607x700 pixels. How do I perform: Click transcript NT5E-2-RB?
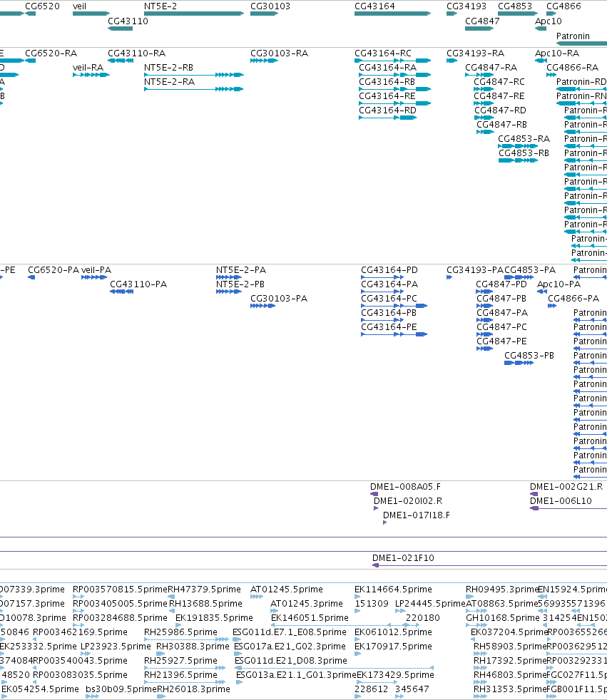194,75
